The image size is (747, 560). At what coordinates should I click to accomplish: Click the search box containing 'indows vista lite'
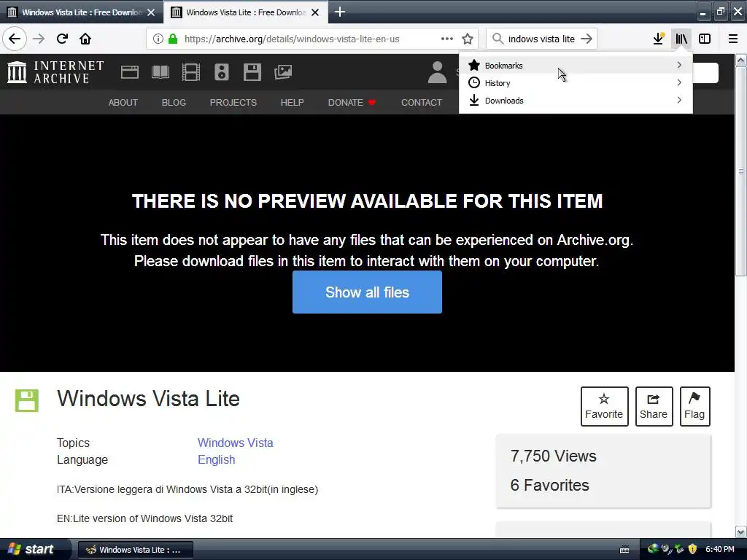pos(541,39)
